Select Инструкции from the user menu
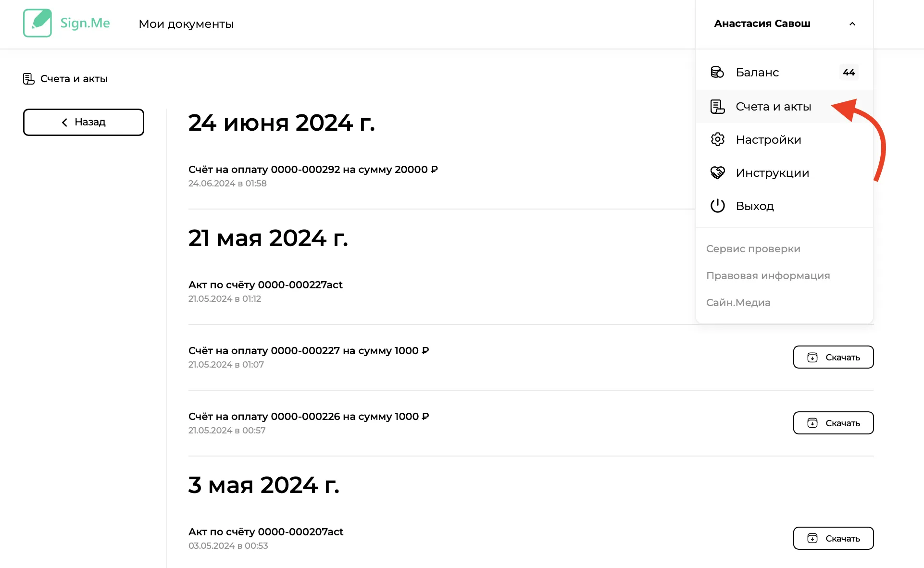 click(x=772, y=173)
